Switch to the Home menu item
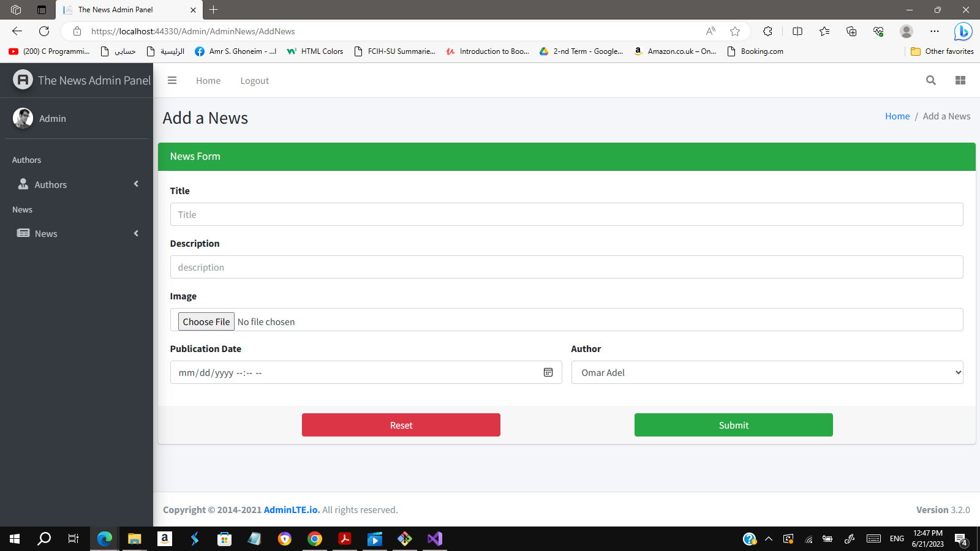The width and height of the screenshot is (980, 551). click(208, 80)
